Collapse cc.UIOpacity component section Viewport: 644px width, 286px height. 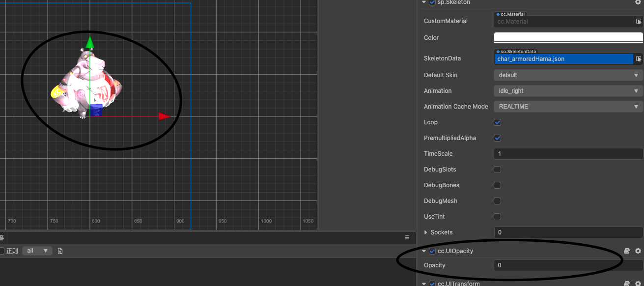(x=424, y=251)
